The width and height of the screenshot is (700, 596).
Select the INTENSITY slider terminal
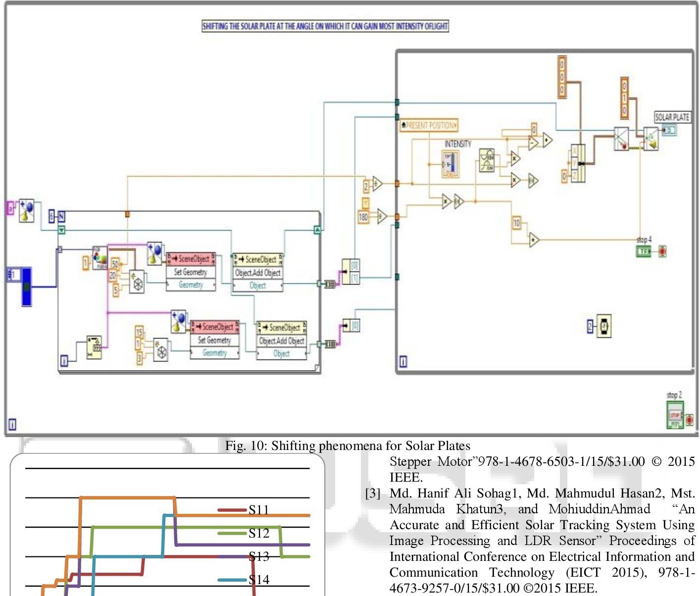pos(450,164)
